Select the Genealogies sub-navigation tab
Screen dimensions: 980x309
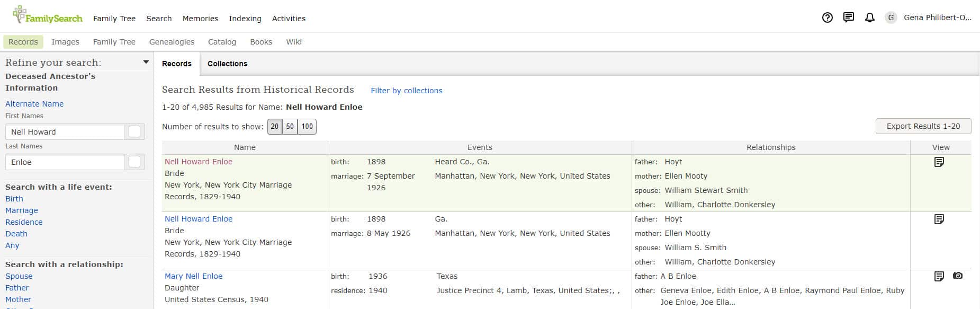tap(172, 42)
